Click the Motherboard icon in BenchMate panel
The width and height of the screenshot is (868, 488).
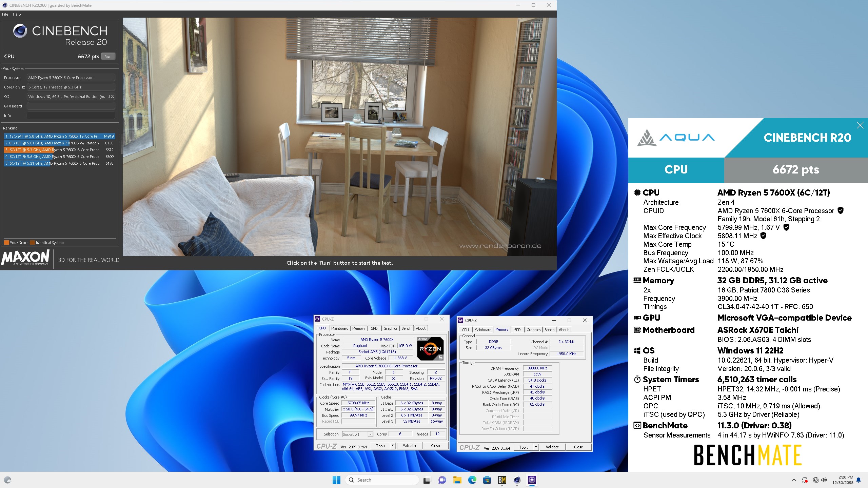(x=637, y=330)
